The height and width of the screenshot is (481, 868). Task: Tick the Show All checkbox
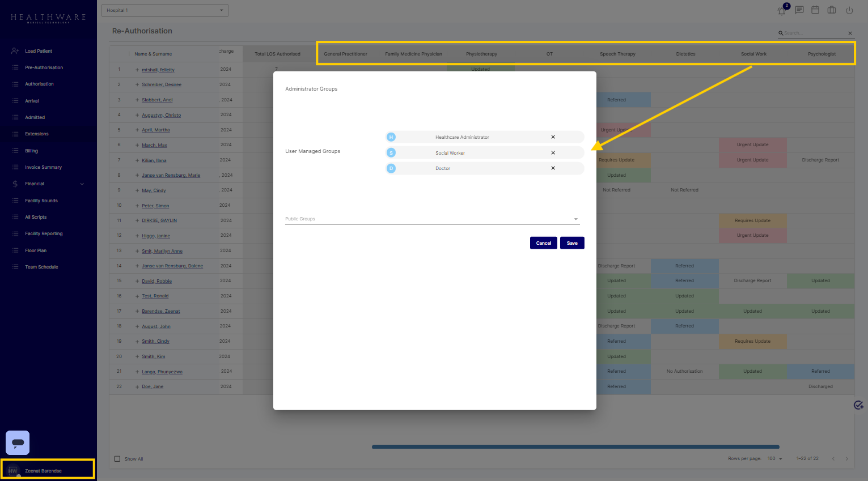[x=117, y=459]
